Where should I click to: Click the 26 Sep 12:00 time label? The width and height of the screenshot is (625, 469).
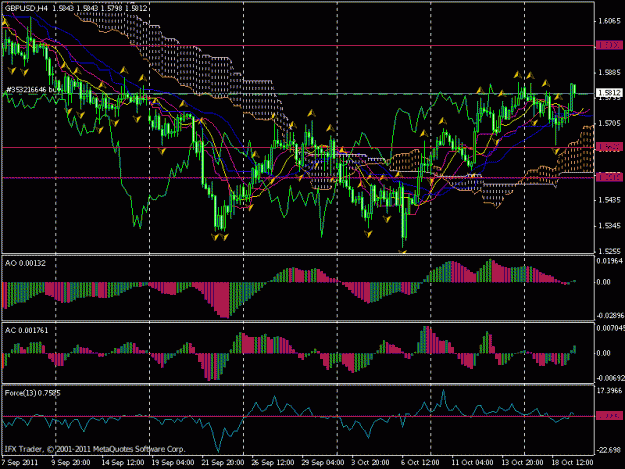[273, 462]
